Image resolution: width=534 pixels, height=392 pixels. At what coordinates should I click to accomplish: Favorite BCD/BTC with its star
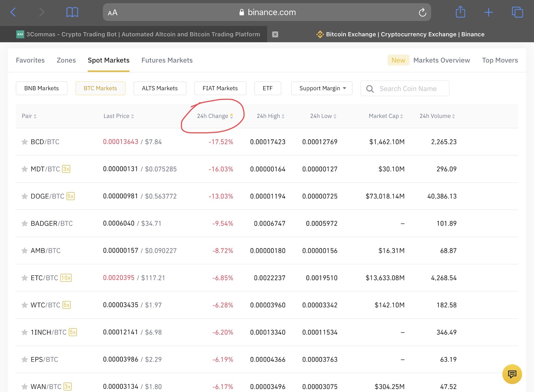(x=24, y=142)
